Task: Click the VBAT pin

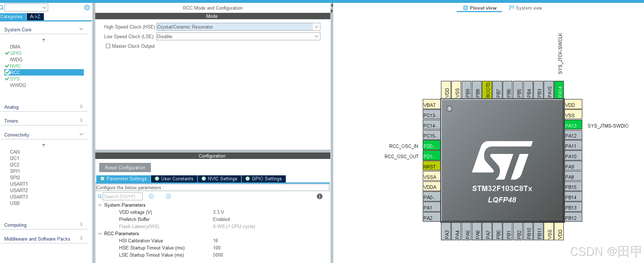Action: pos(431,105)
